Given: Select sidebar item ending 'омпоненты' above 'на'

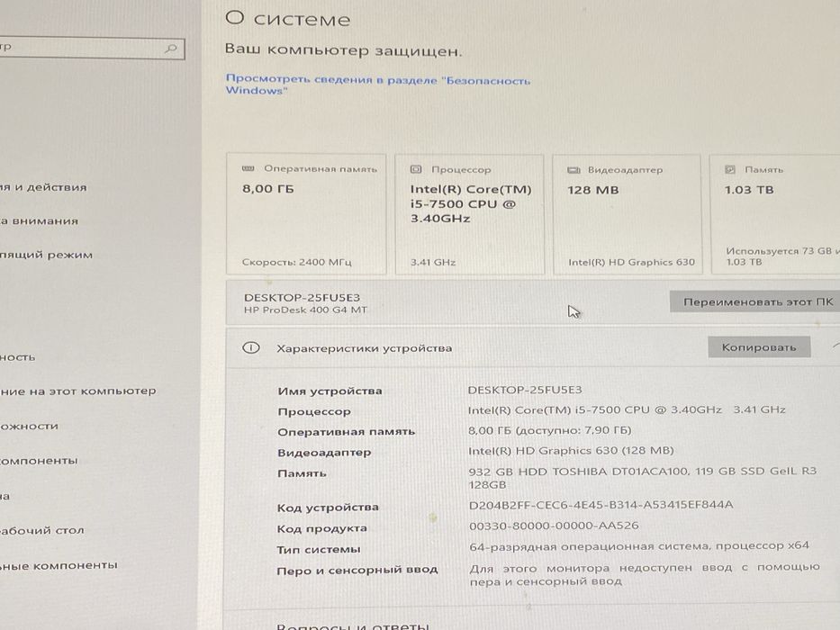Looking at the screenshot, I should (39, 461).
